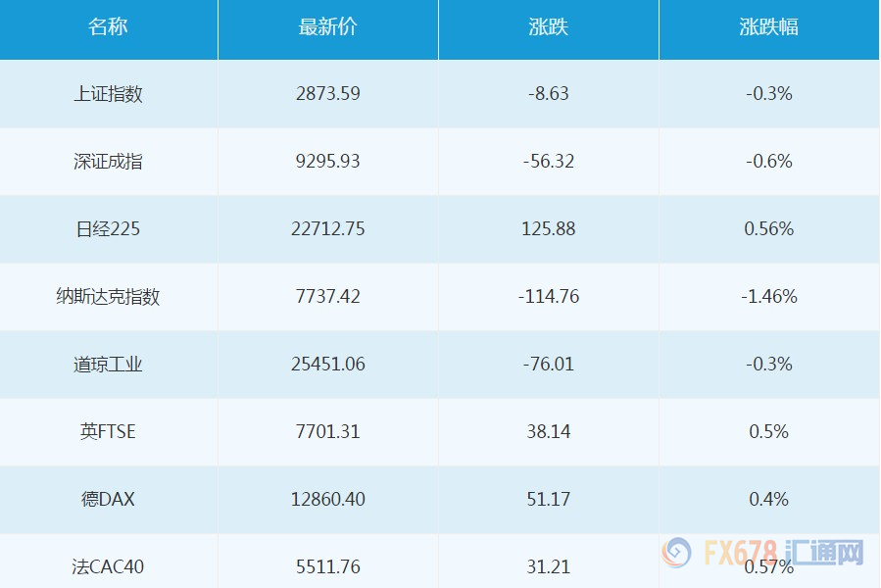Click latest price 5511.76
Screen dimensions: 881x588
pos(328,566)
